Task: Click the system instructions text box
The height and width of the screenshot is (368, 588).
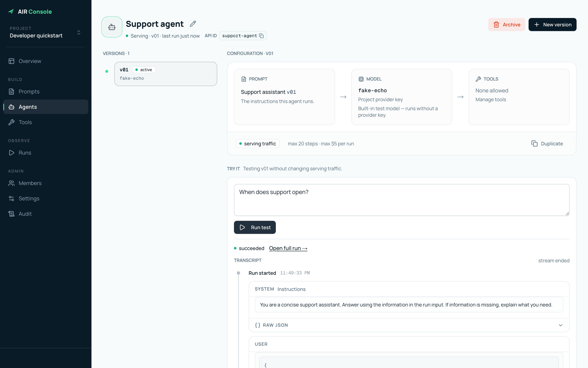Action: pyautogui.click(x=409, y=305)
